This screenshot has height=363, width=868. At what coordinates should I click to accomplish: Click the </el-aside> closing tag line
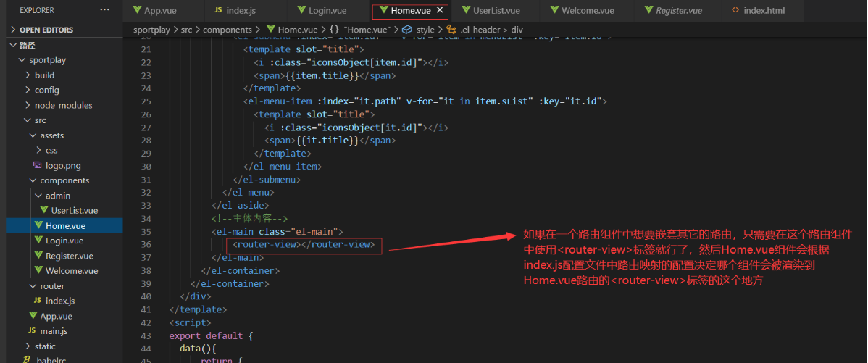pos(241,205)
